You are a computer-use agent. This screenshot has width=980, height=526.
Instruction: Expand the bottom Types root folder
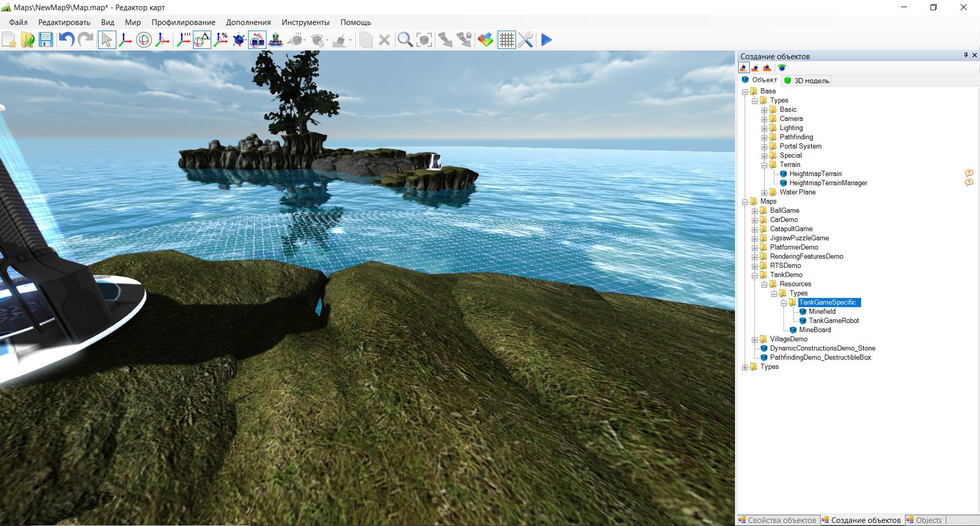[745, 367]
